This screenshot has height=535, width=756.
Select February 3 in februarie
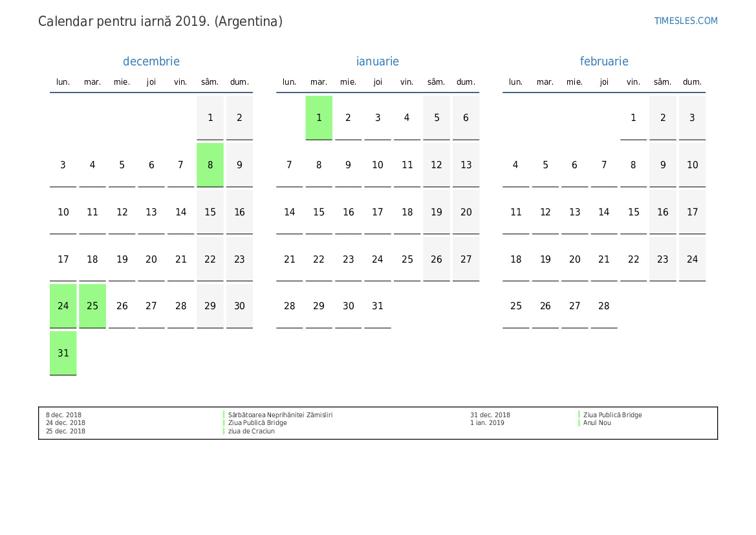[693, 118]
